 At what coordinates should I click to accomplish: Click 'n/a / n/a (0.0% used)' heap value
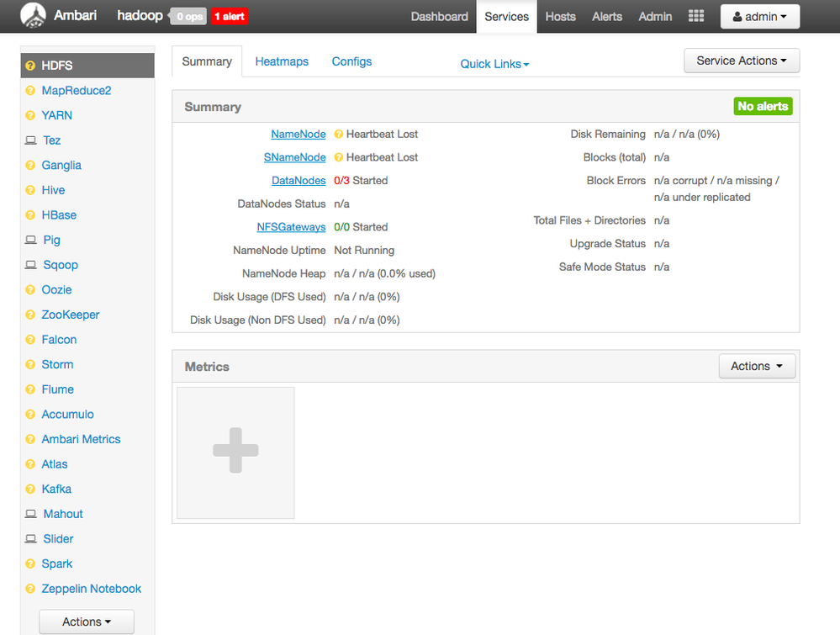point(384,274)
